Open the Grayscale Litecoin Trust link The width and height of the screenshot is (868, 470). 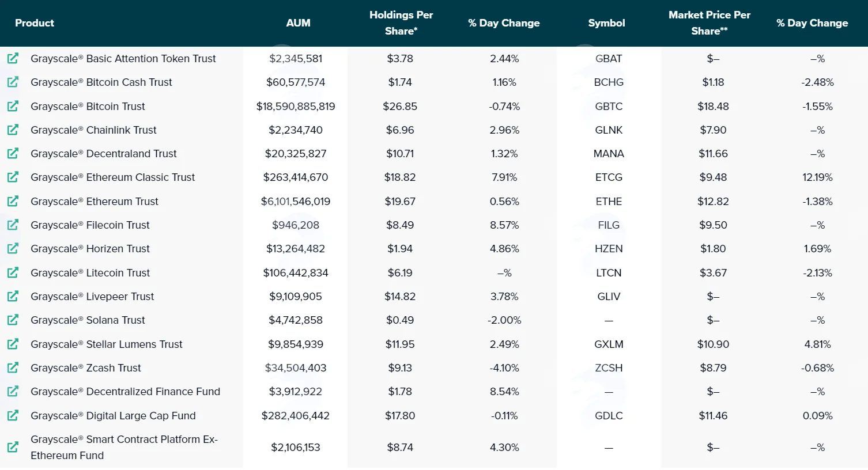(90, 272)
